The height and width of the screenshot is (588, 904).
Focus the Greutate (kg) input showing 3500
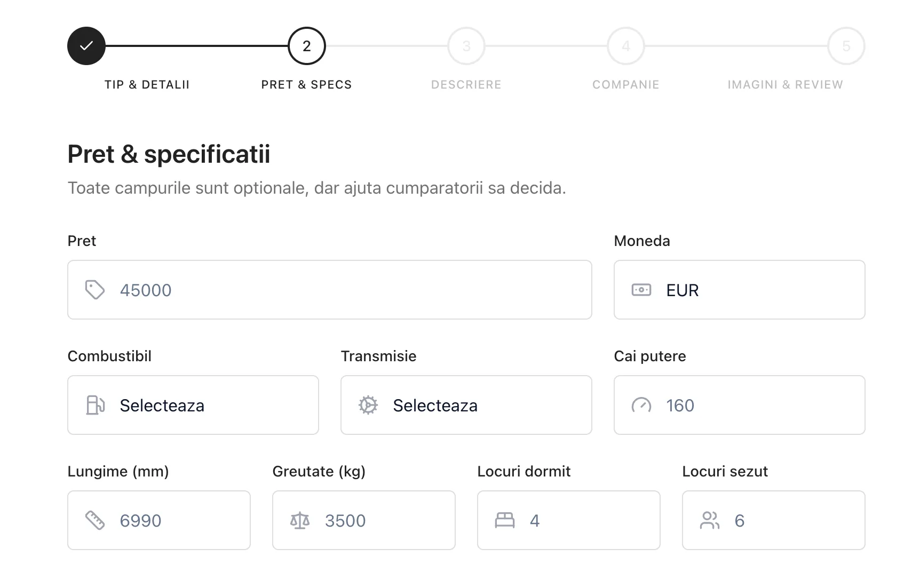point(364,520)
